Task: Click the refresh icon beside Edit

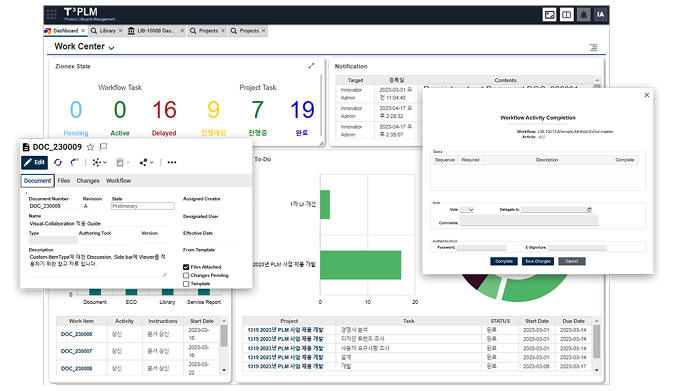Action: pos(58,162)
